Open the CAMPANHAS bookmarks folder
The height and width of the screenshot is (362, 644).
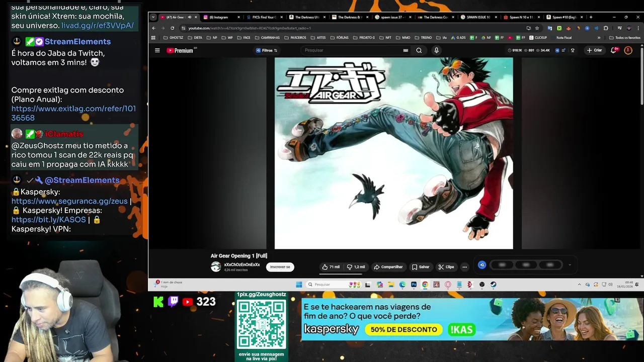click(x=267, y=38)
